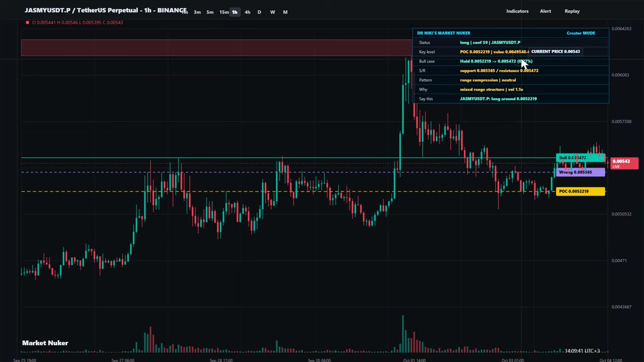This screenshot has width=644, height=362.
Task: Click the 0.006083 price axis label
Action: pos(620,75)
